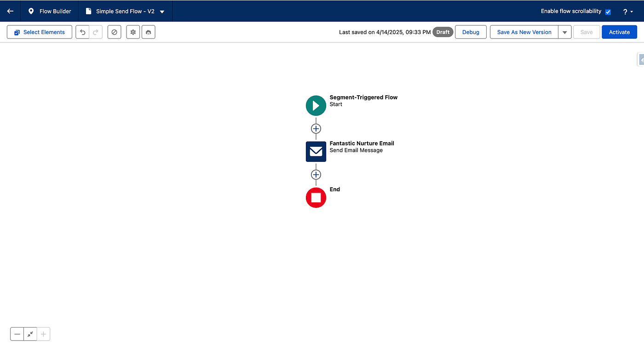Add element above the End node
This screenshot has height=351, width=644.
tap(316, 174)
